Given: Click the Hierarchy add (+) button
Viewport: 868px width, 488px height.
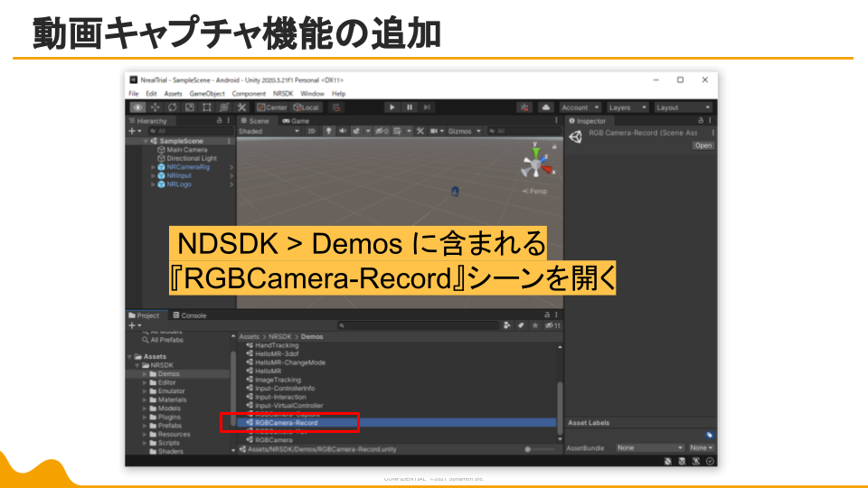Looking at the screenshot, I should pos(135,131).
